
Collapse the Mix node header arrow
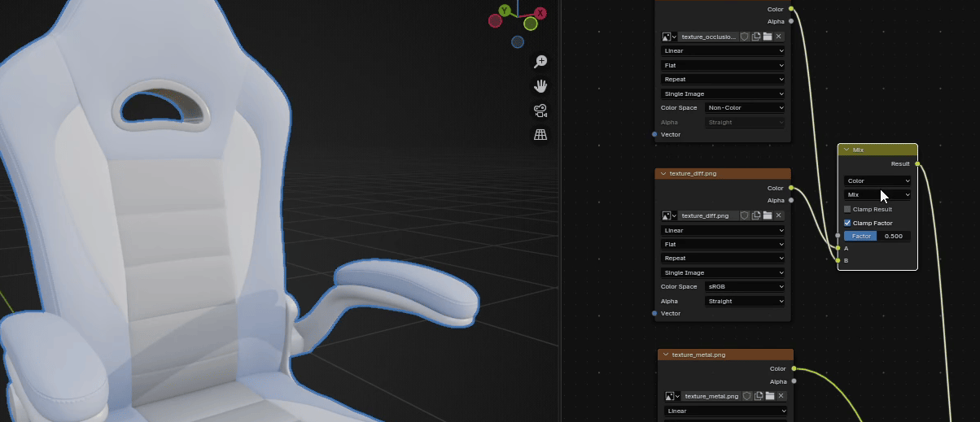(847, 150)
